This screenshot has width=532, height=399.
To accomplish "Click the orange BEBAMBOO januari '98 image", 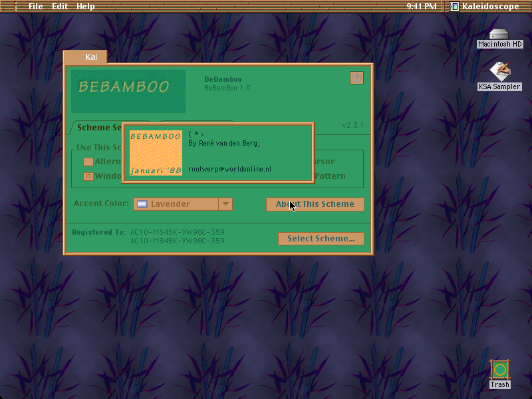I will click(x=156, y=153).
